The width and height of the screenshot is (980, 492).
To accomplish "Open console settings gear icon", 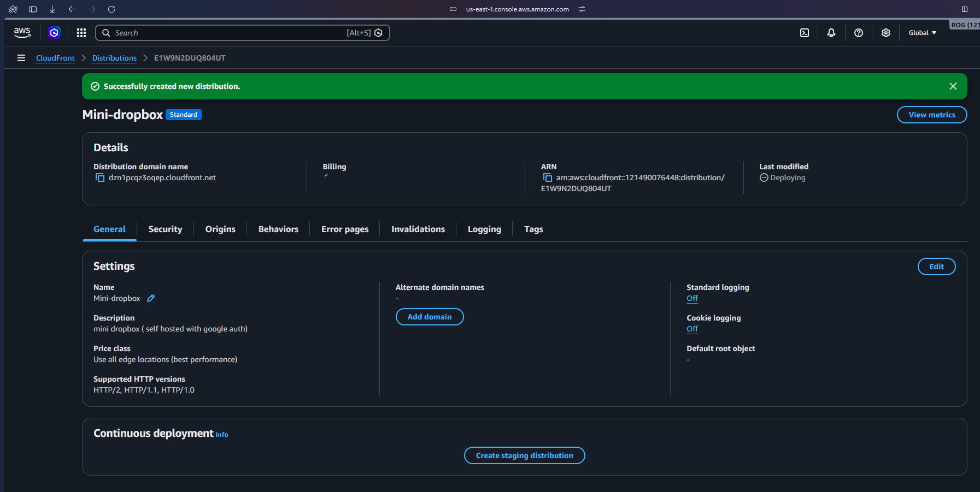I will tap(886, 33).
